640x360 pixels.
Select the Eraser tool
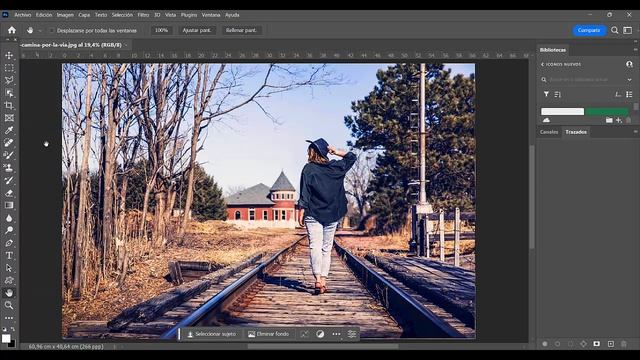[x=9, y=193]
